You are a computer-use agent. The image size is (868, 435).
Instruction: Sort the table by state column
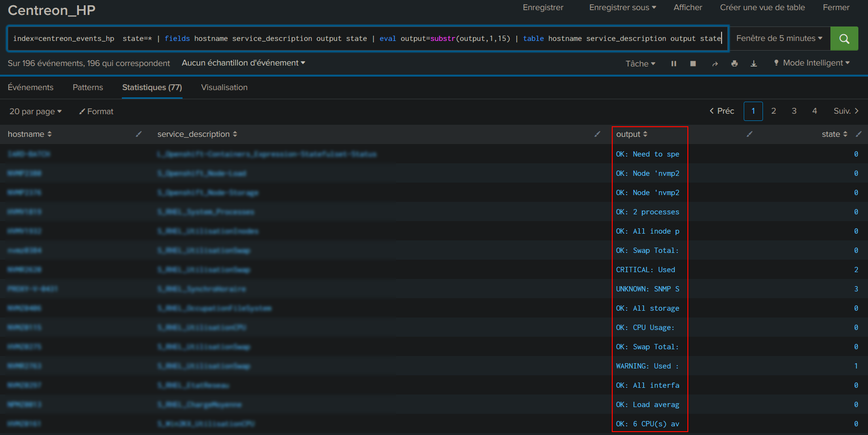(x=834, y=134)
